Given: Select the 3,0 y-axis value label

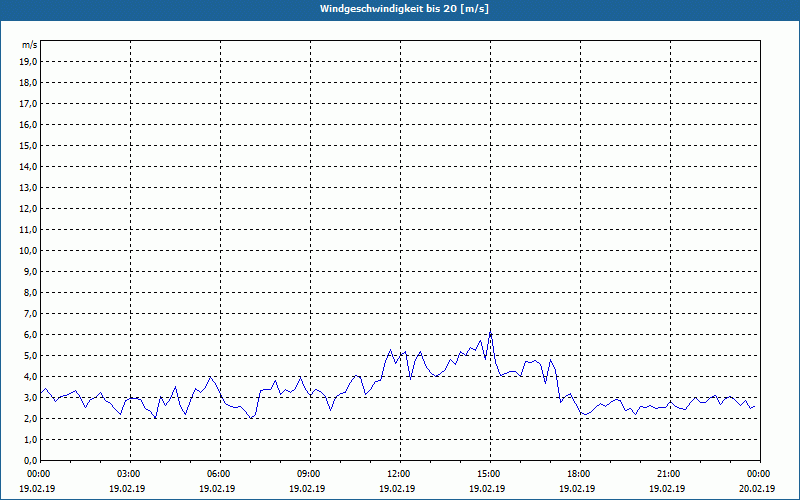Looking at the screenshot, I should coord(30,397).
